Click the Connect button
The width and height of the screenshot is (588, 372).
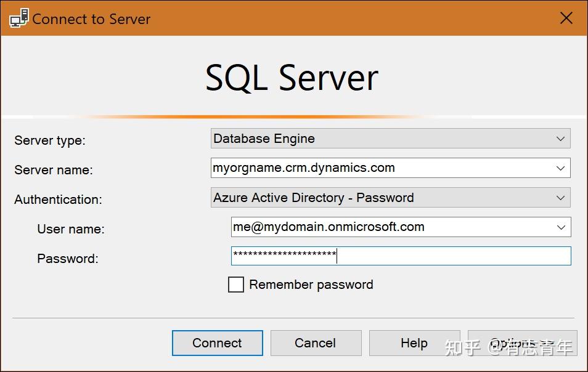pyautogui.click(x=217, y=343)
